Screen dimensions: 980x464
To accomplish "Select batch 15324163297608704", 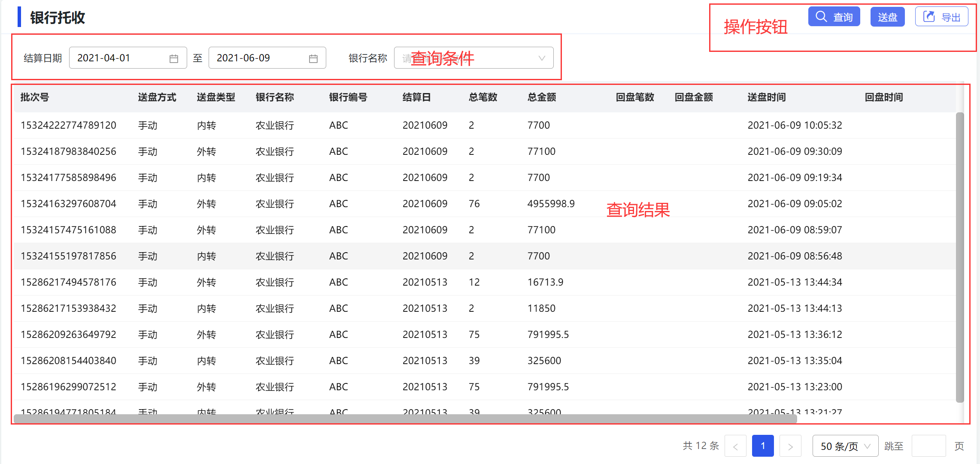I will 69,204.
